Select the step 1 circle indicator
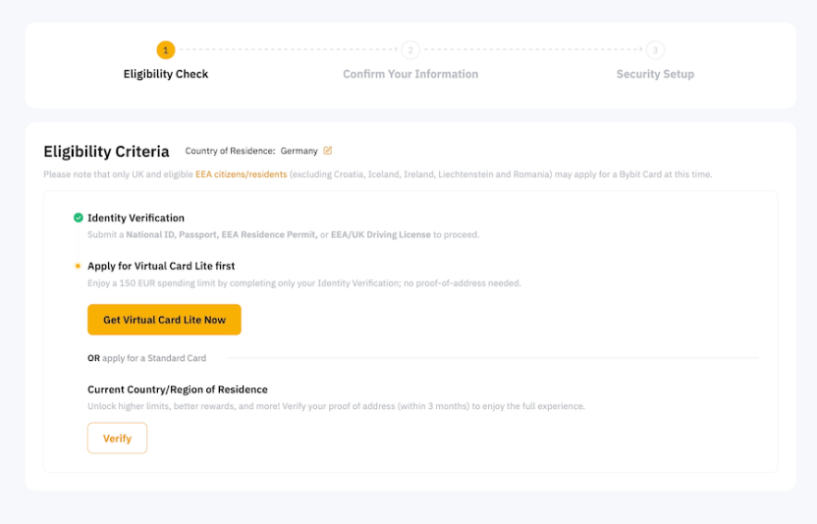 point(166,50)
